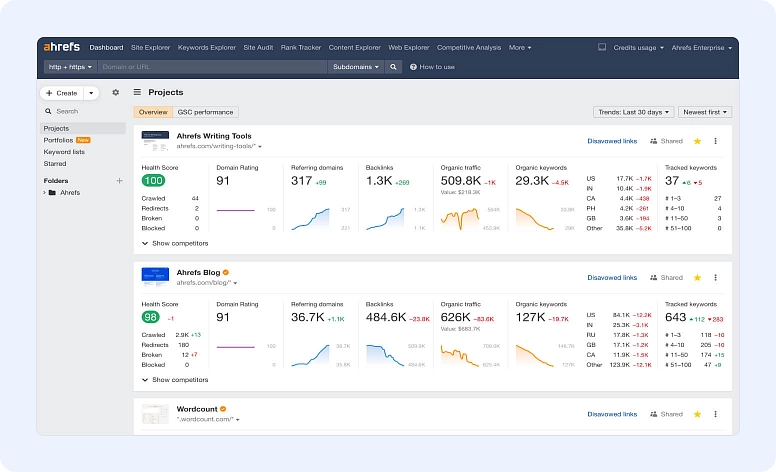Image resolution: width=776 pixels, height=472 pixels.
Task: Open Trends: Last 30 days dropdown
Action: (633, 112)
